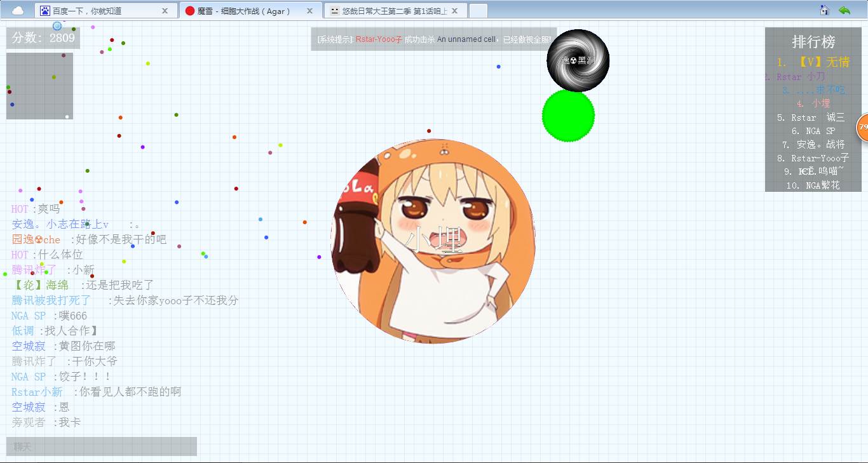This screenshot has width=868, height=463.
Task: Click chat message 腾讯被我打死了
Action: pos(125,300)
